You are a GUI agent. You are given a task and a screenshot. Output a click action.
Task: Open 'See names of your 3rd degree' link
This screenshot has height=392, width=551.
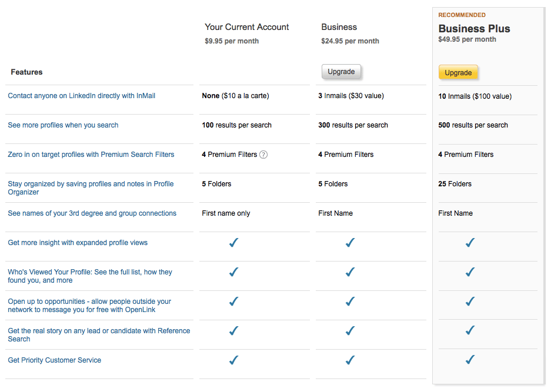coord(92,213)
